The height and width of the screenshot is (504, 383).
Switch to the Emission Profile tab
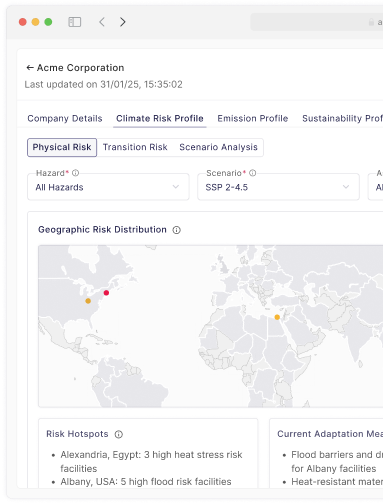253,118
